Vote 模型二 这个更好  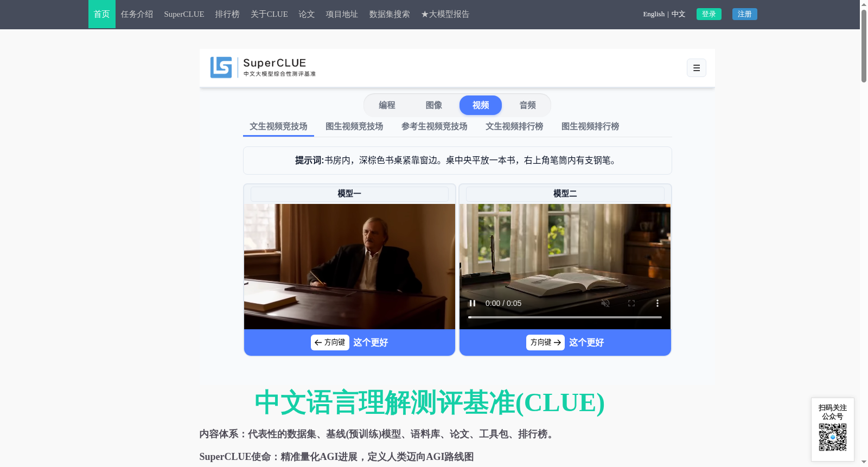[x=565, y=342]
